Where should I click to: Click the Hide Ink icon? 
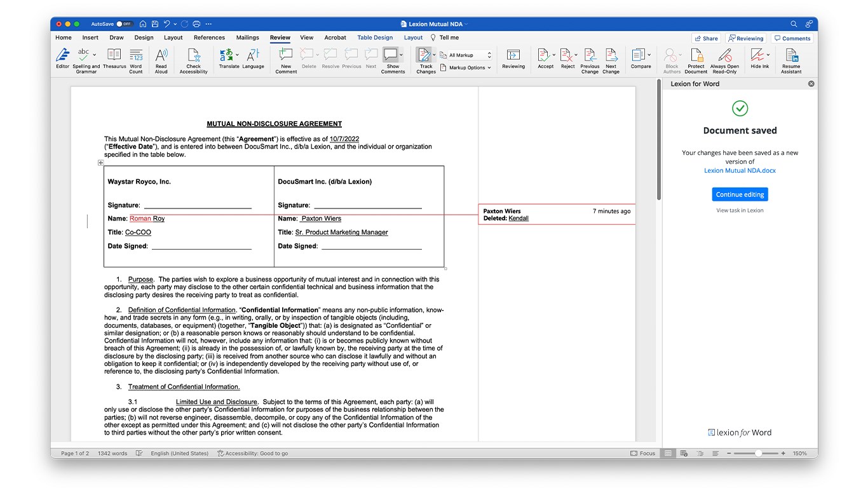click(x=757, y=55)
